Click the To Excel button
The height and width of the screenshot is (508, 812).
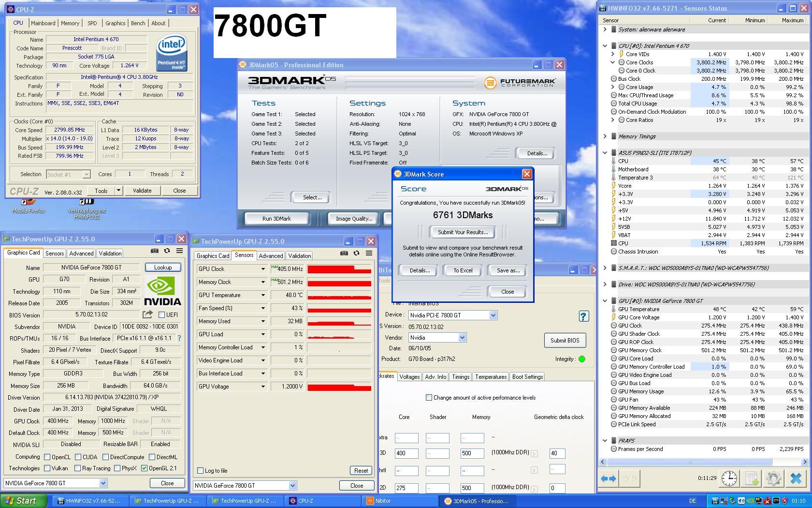point(463,270)
